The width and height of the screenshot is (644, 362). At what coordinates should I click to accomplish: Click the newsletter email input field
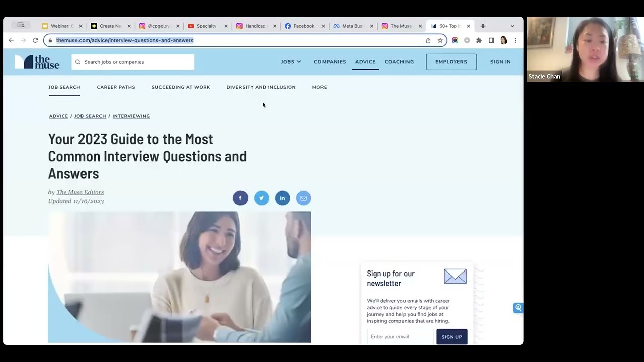(400, 337)
